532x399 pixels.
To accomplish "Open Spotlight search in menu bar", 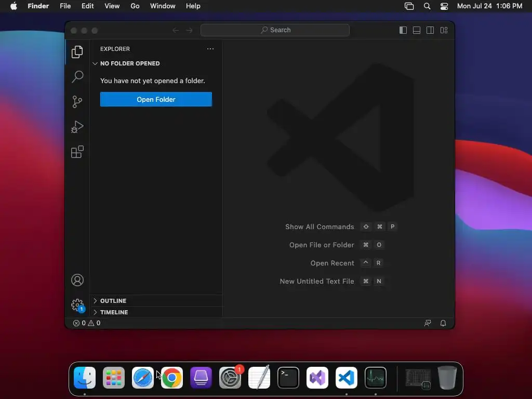I will pyautogui.click(x=427, y=6).
